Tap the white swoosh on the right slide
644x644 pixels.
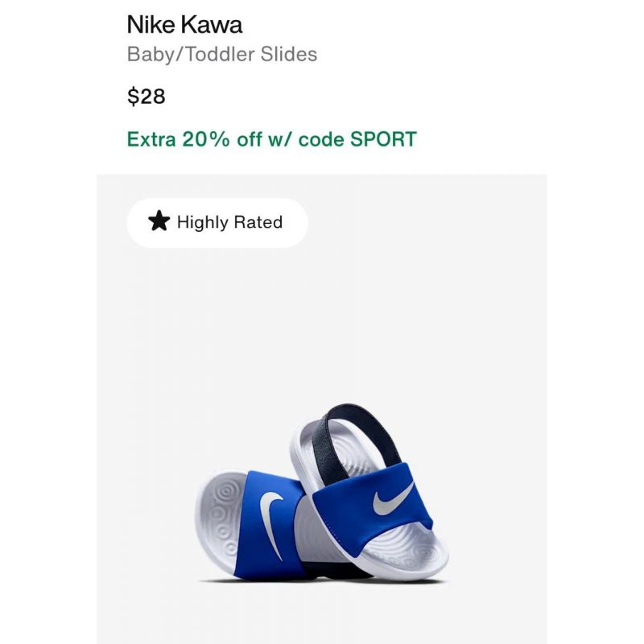394,498
